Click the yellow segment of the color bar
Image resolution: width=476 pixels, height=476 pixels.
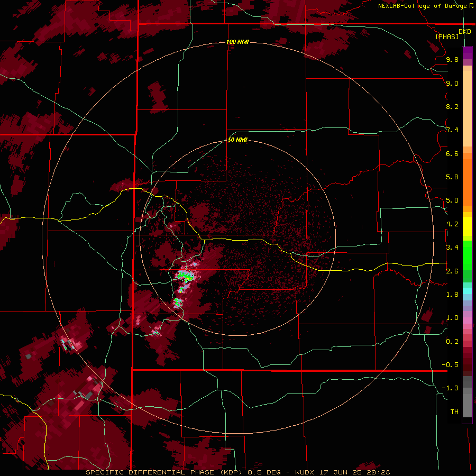coord(467,226)
